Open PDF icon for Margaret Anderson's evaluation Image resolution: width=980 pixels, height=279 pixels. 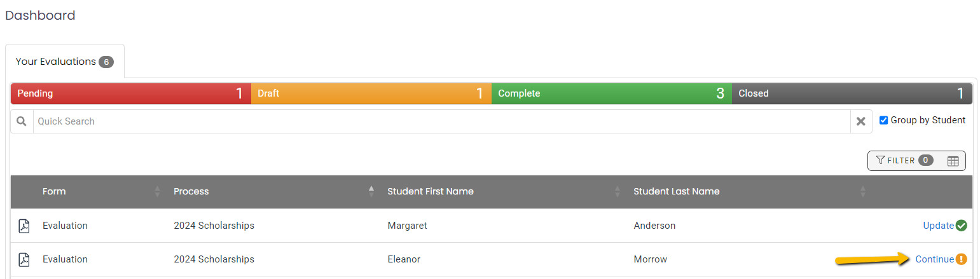(x=24, y=226)
